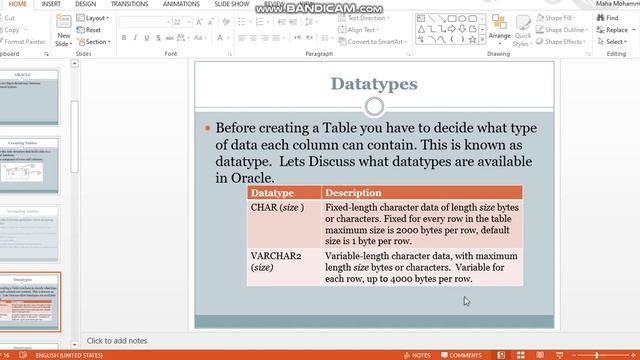
Task: Select the Isosceles Triangle shape
Action: coord(421,29)
